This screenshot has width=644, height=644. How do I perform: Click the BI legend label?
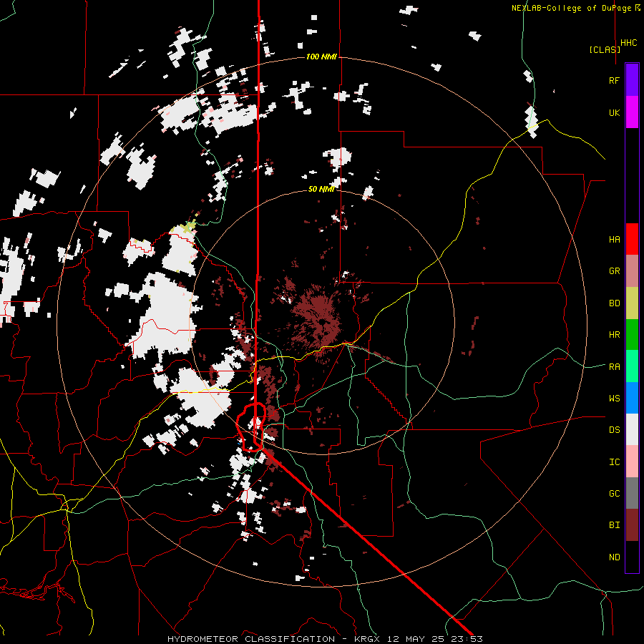(614, 525)
